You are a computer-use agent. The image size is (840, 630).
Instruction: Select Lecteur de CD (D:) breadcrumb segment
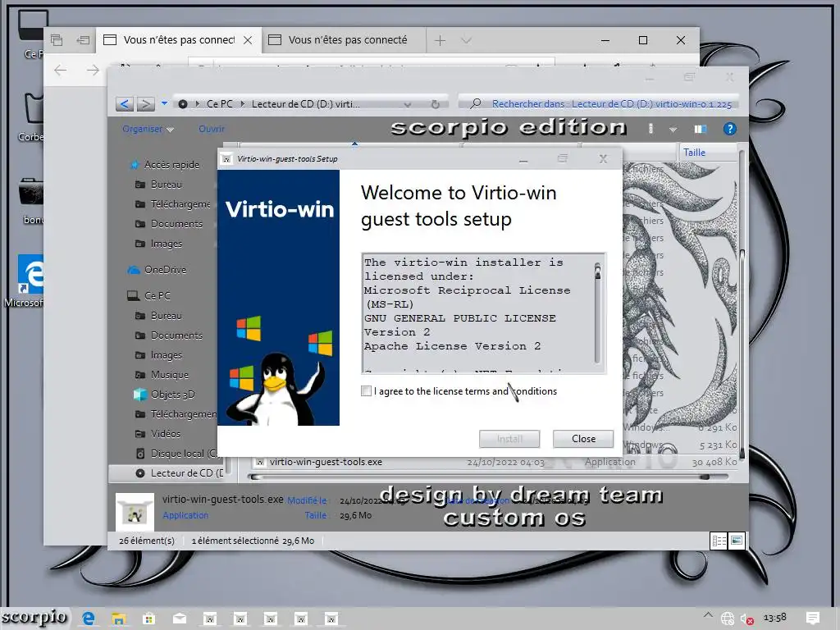(x=305, y=104)
